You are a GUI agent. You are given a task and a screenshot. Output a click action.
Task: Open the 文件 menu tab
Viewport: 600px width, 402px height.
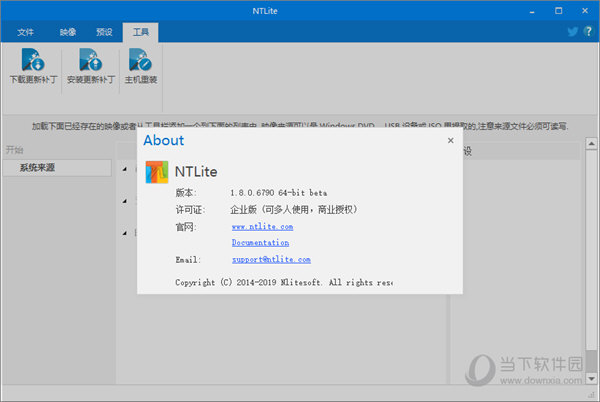(25, 32)
